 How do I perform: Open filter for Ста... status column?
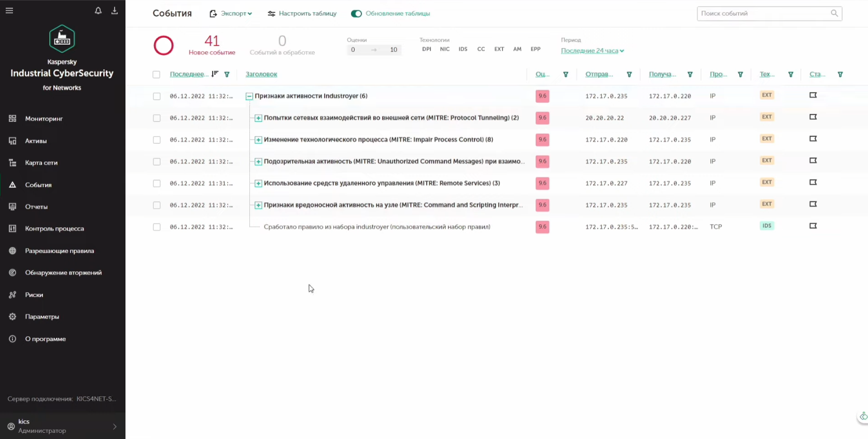tap(840, 75)
